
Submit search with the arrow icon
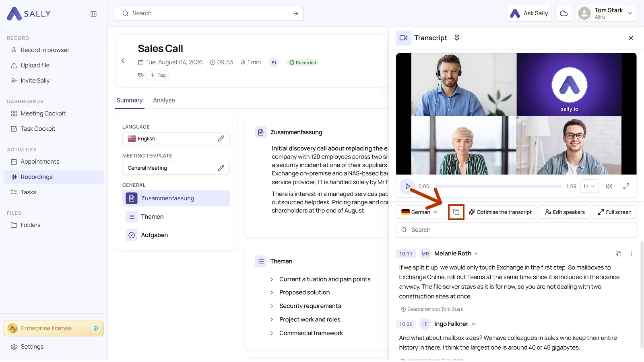296,13
